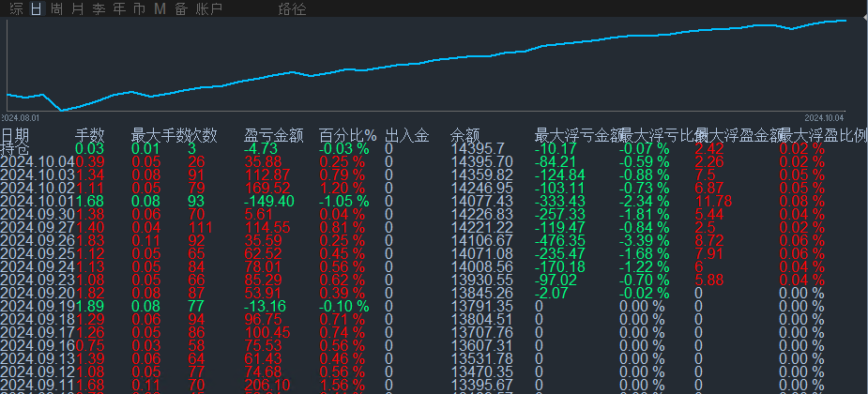Open the 周 weekly tab
868x394 pixels.
(56, 8)
